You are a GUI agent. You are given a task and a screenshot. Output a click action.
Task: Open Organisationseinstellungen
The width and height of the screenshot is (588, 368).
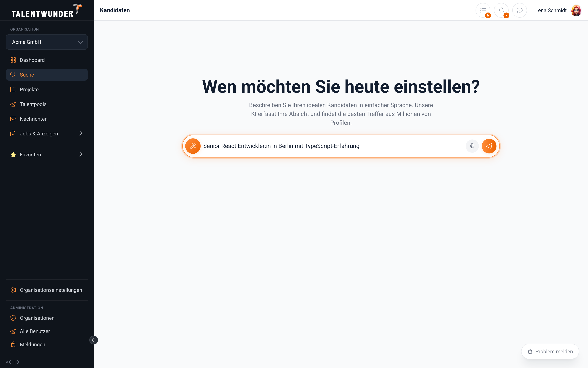(47, 290)
